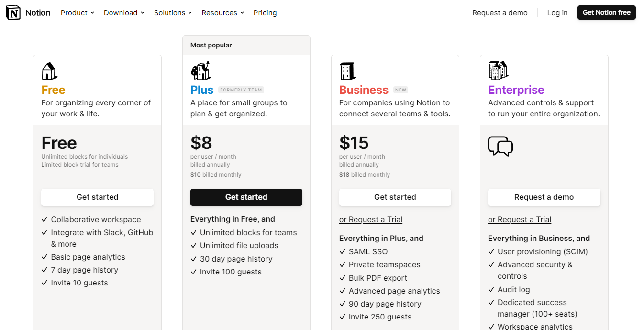The height and width of the screenshot is (330, 644).
Task: Expand the Product dropdown menu
Action: [x=77, y=13]
